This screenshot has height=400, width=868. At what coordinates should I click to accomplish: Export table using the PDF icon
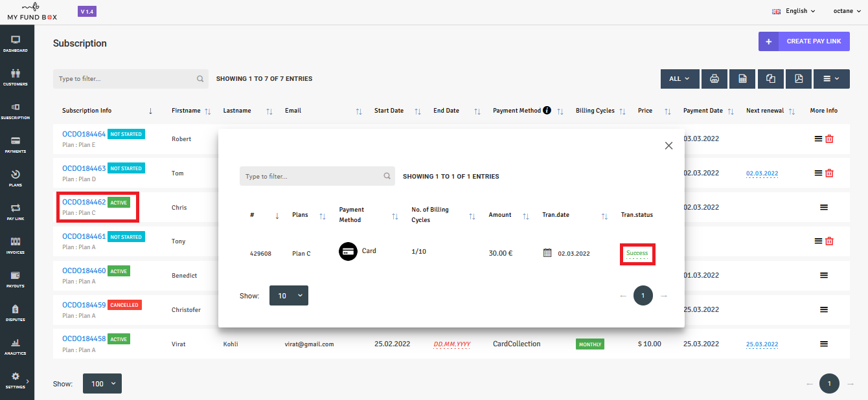(x=799, y=78)
